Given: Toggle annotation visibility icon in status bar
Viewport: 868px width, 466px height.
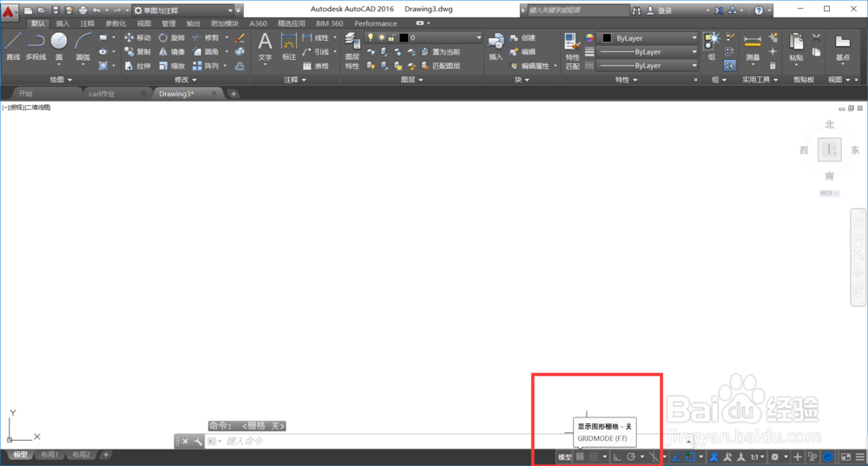Looking at the screenshot, I should click(x=714, y=456).
